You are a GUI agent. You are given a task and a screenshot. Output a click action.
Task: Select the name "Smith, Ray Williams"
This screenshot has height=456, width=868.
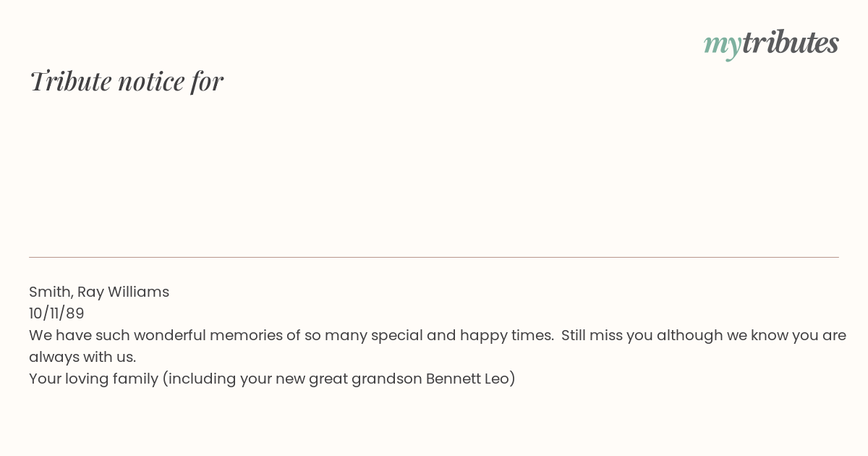pyautogui.click(x=99, y=292)
